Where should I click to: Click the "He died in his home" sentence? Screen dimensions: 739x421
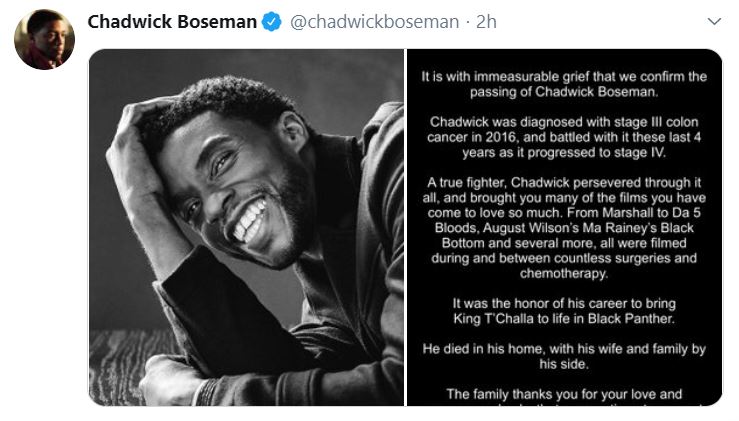pyautogui.click(x=564, y=356)
